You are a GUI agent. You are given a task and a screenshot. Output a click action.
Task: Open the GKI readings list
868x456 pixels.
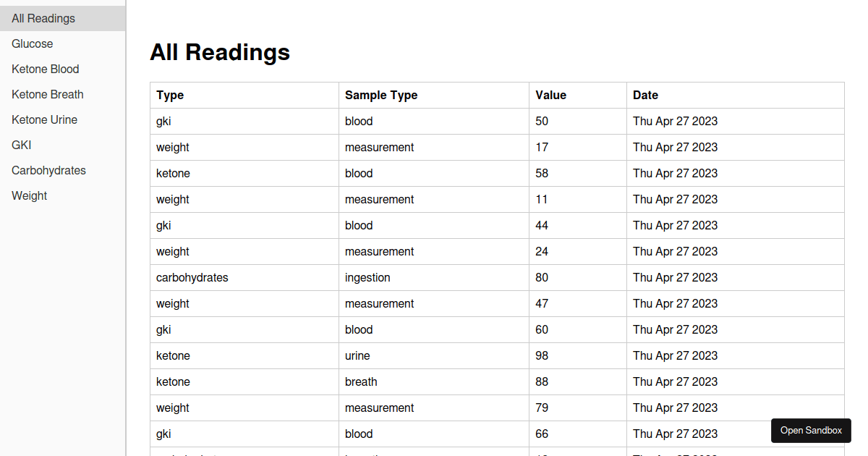(x=21, y=145)
